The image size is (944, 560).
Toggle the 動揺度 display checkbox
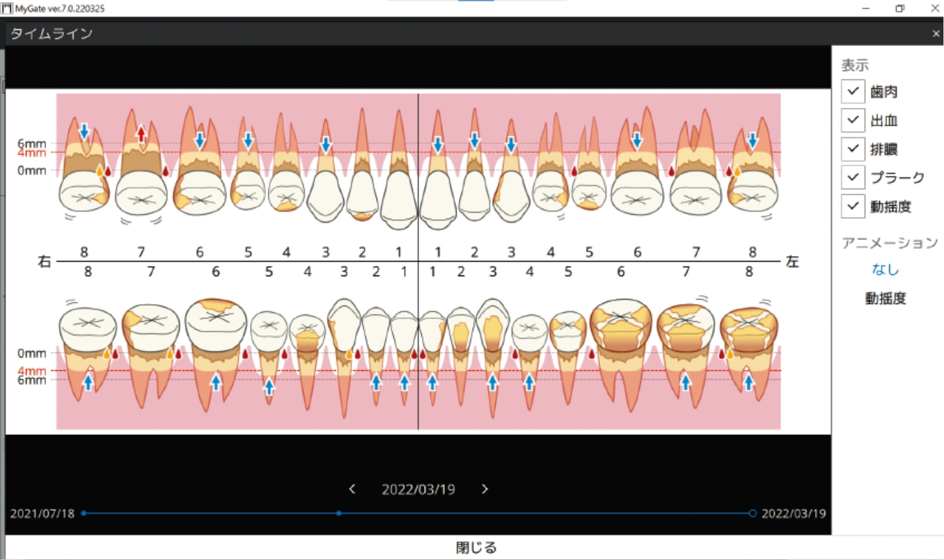(853, 206)
